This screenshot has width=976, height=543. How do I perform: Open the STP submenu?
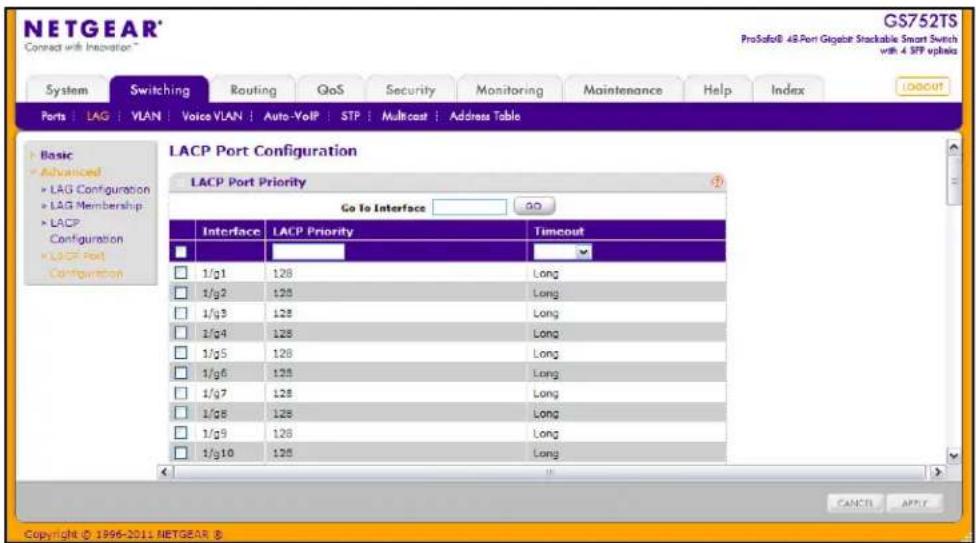350,116
